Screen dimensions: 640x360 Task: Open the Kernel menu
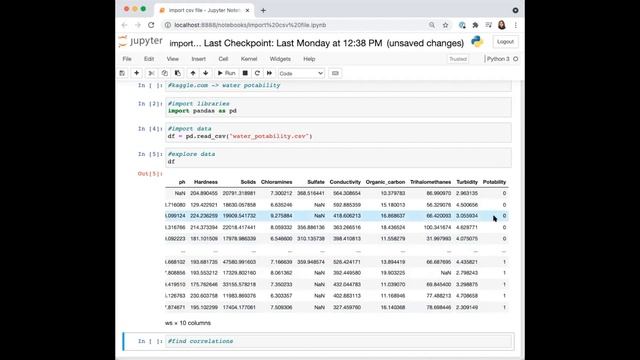coord(249,59)
